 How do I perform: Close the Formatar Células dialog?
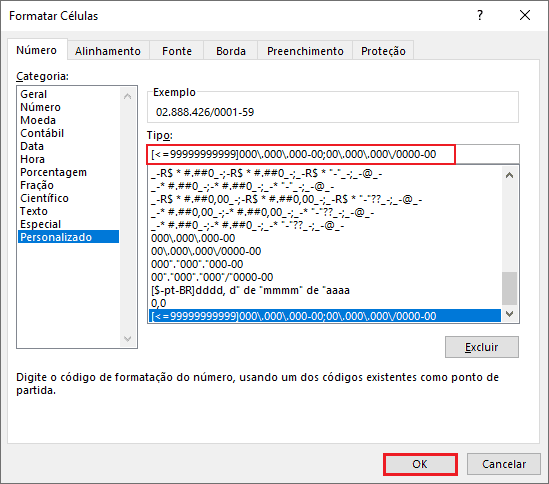point(524,15)
